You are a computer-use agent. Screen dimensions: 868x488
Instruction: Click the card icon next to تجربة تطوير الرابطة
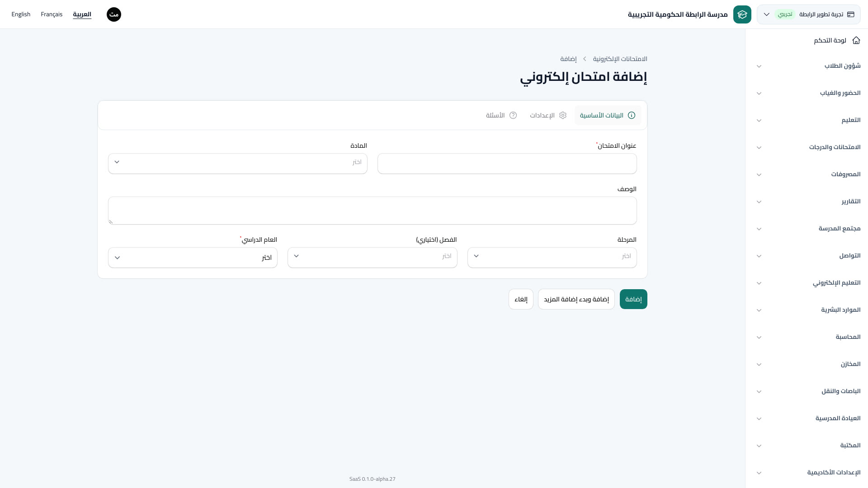[x=851, y=14]
